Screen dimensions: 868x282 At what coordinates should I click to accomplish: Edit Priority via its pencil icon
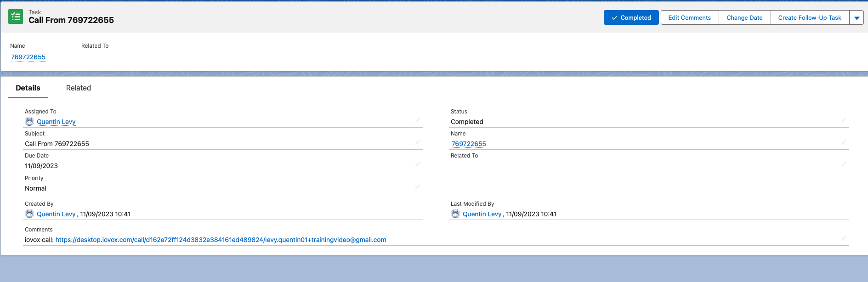pyautogui.click(x=417, y=187)
